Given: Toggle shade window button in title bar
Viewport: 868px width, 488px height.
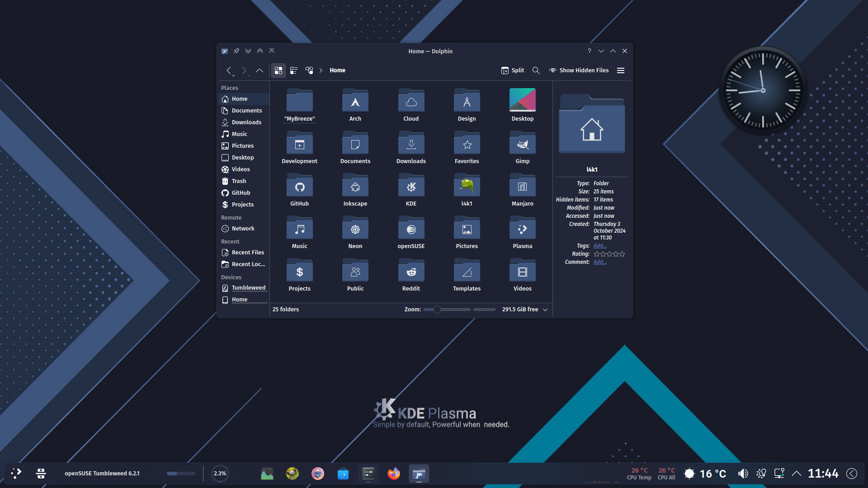Looking at the screenshot, I should pyautogui.click(x=272, y=51).
